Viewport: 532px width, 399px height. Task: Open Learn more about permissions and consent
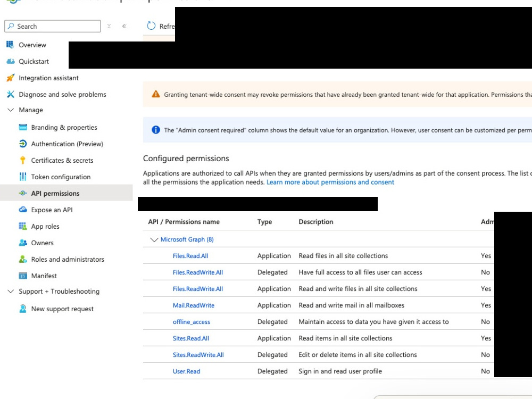pos(330,182)
